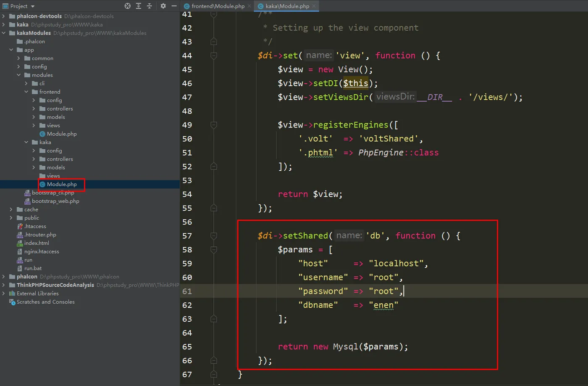Screen dimensions: 588x386
Task: Toggle fold marker at line 66
Action: coord(214,360)
